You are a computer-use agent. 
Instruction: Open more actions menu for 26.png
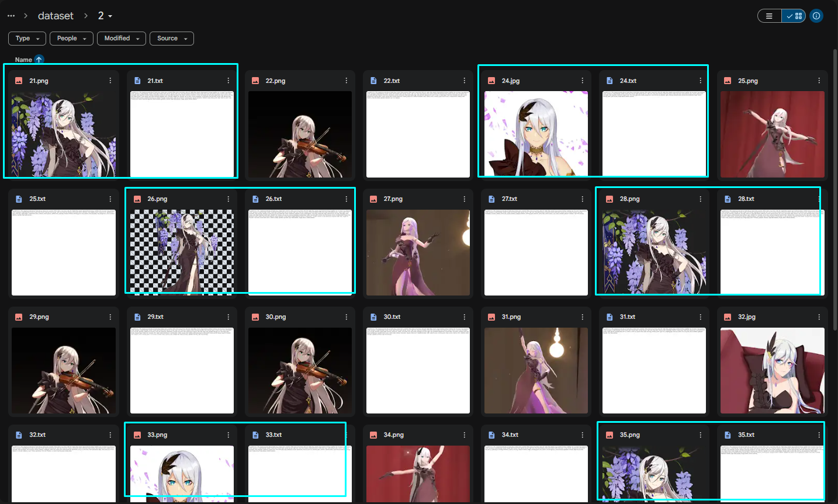228,199
